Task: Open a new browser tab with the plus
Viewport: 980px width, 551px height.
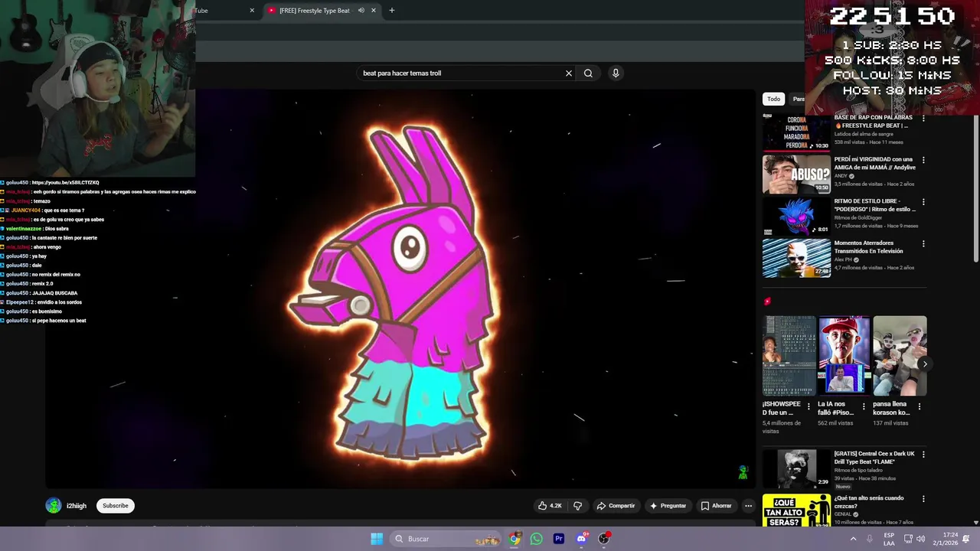Action: coord(392,11)
